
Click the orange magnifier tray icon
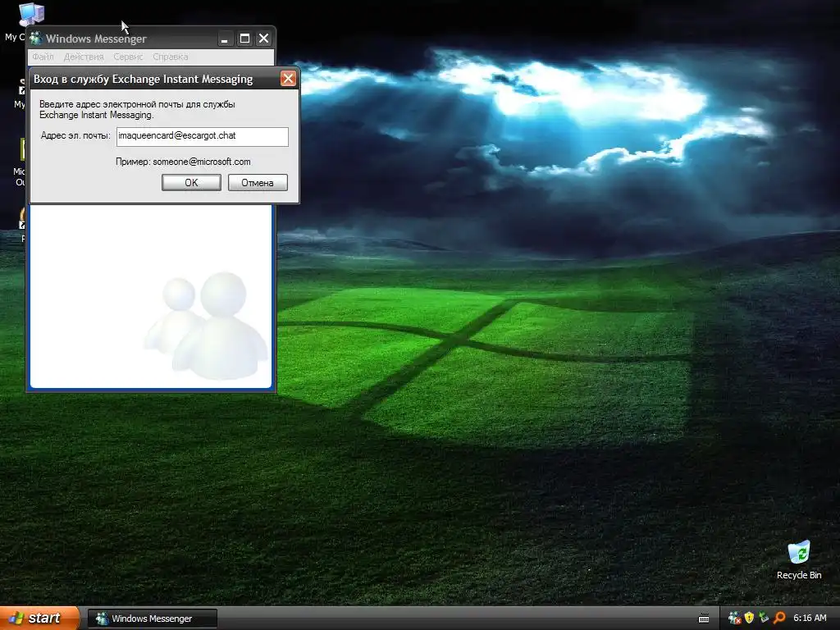point(778,619)
